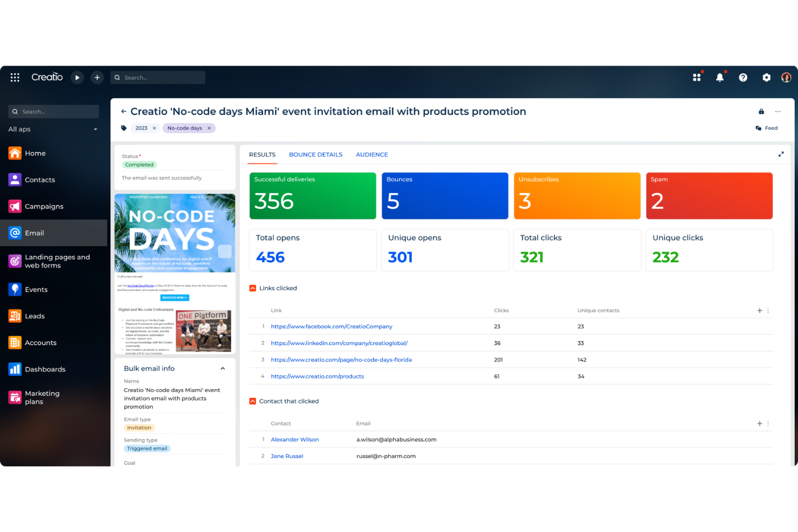Open the creatio.com/products link
The width and height of the screenshot is (798, 532).
317,377
